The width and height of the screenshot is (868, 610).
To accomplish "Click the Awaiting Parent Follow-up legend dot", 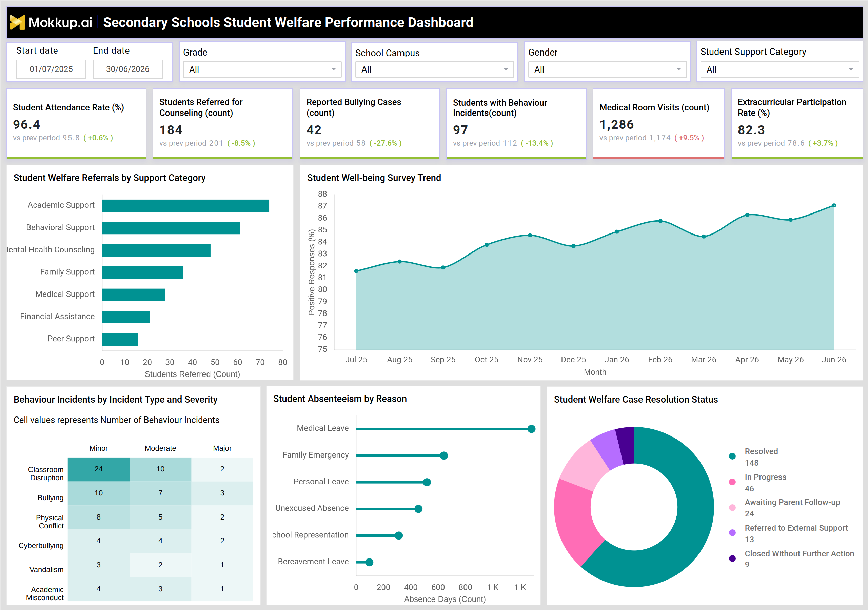I will [x=732, y=508].
